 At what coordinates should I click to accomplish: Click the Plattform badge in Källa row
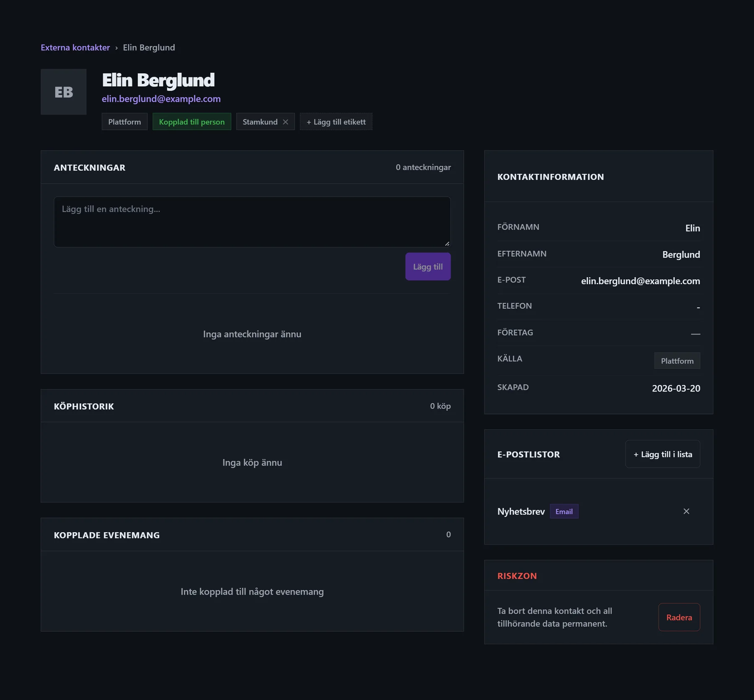tap(677, 360)
